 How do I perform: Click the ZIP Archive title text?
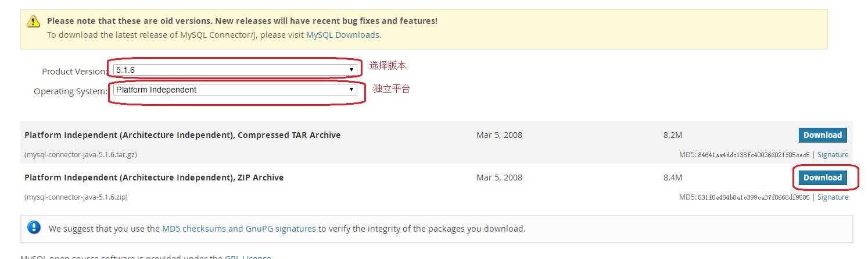click(x=154, y=178)
